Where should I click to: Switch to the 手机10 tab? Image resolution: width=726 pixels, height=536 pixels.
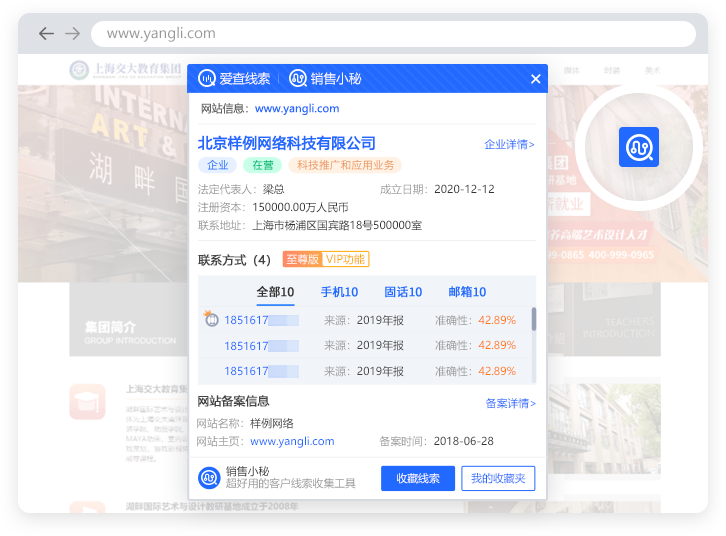click(x=339, y=292)
